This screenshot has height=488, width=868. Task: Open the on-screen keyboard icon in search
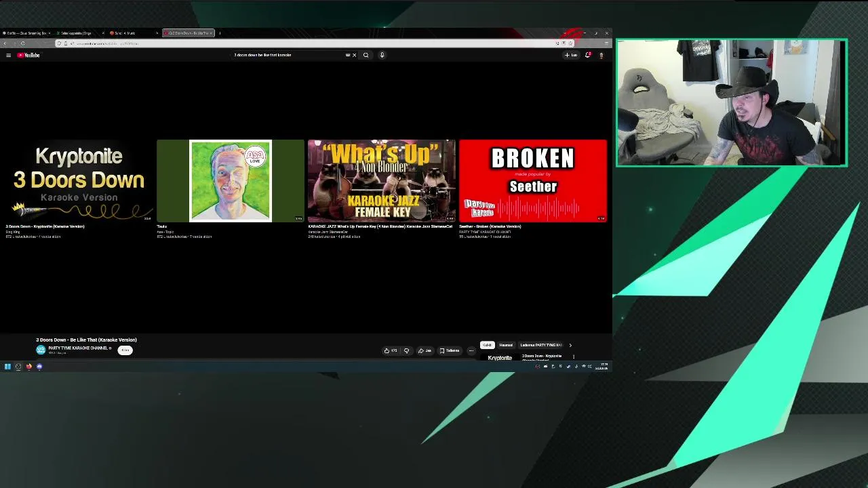pos(348,55)
